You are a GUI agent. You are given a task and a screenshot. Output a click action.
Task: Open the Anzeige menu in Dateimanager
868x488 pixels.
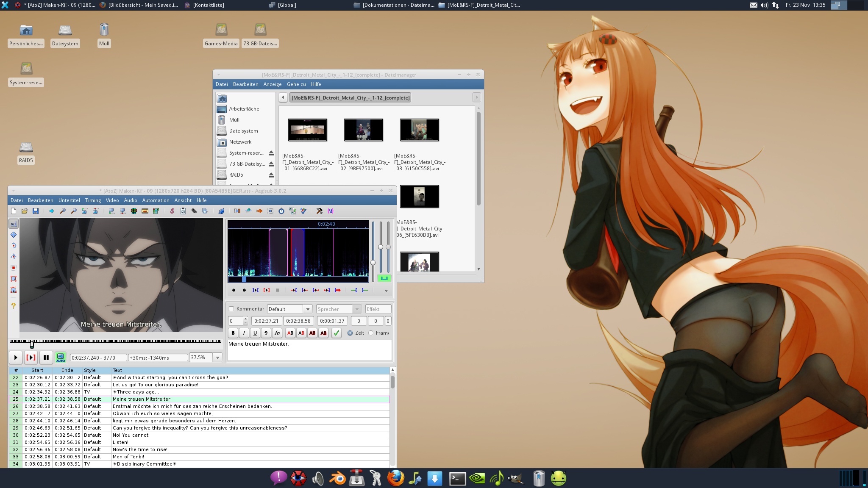pyautogui.click(x=273, y=84)
